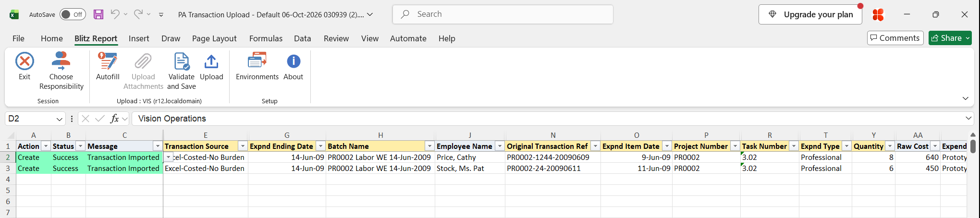Viewport: 980px width, 218px height.
Task: Select cell Raw Cost 640
Action: [918, 157]
